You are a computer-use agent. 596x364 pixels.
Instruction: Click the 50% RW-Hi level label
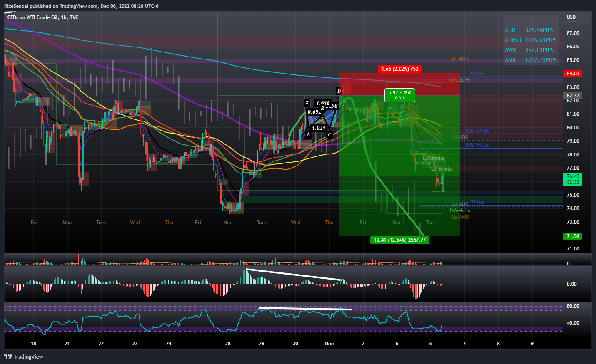coord(477,131)
